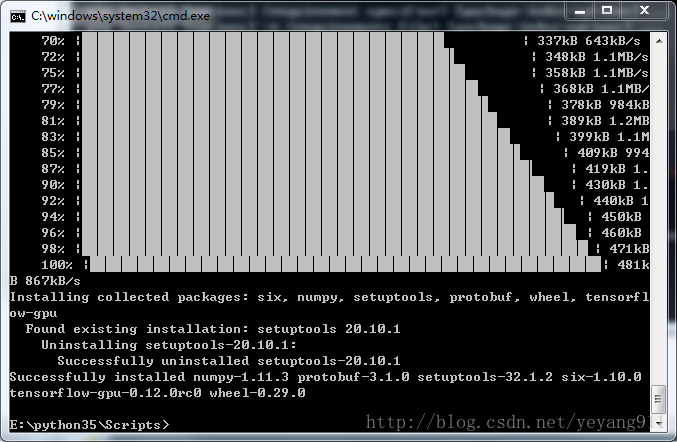Click 'wheel-0.29.0' text

pos(257,393)
